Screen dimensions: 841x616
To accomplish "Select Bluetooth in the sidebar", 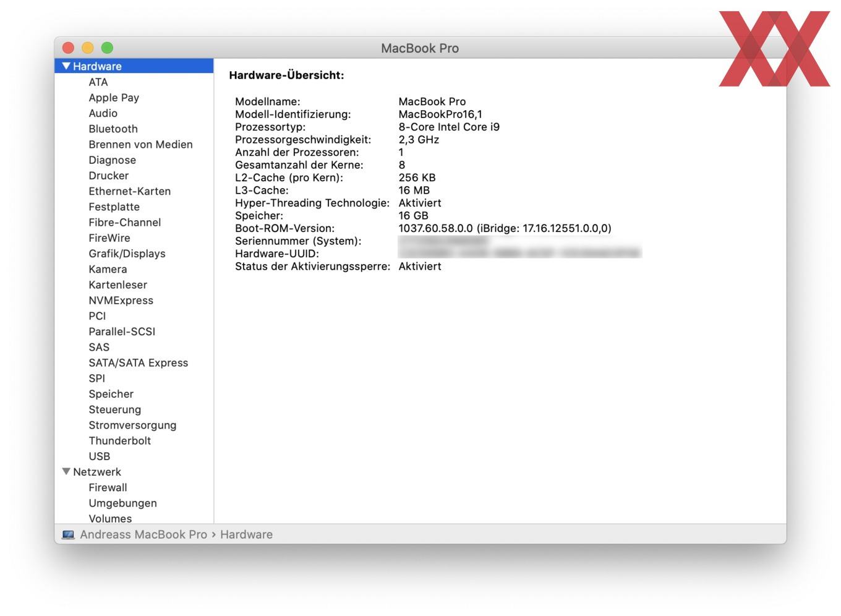I will pyautogui.click(x=113, y=129).
